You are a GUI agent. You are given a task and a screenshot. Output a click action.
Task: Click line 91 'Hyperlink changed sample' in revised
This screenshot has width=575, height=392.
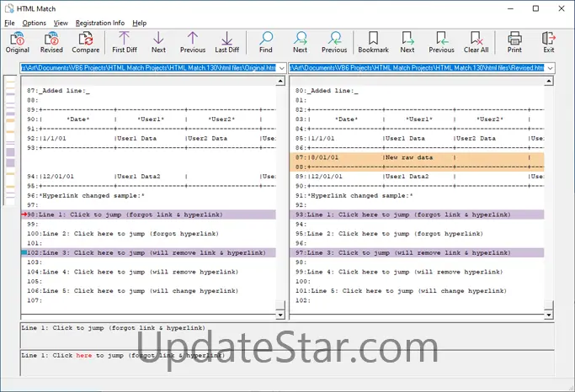(354, 196)
